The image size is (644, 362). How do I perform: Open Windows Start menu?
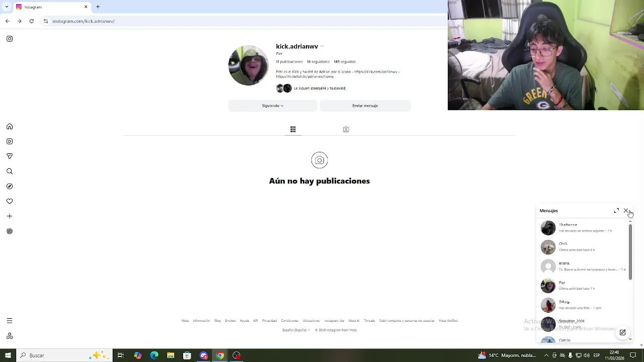coord(8,355)
